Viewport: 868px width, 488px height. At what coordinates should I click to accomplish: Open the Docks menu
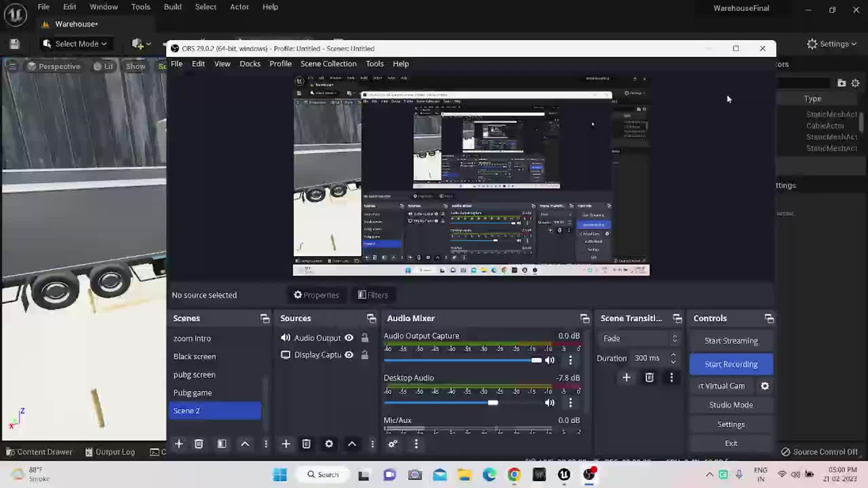(x=250, y=64)
